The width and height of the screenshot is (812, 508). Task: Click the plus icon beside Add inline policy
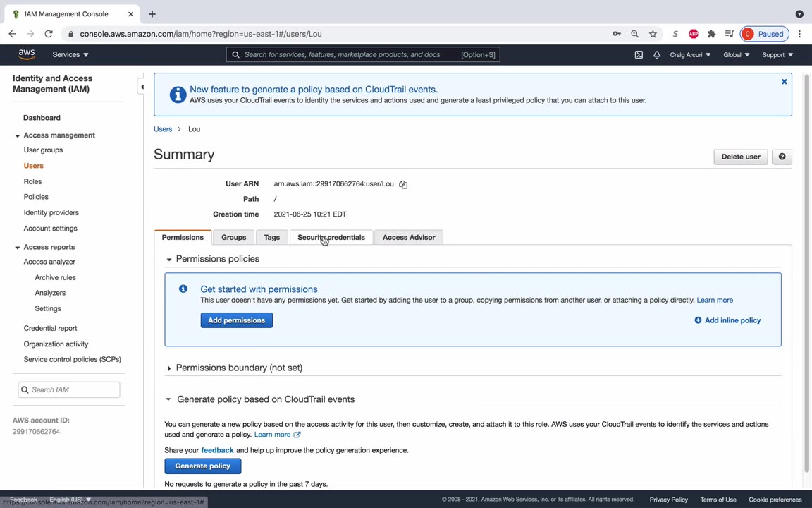(698, 320)
